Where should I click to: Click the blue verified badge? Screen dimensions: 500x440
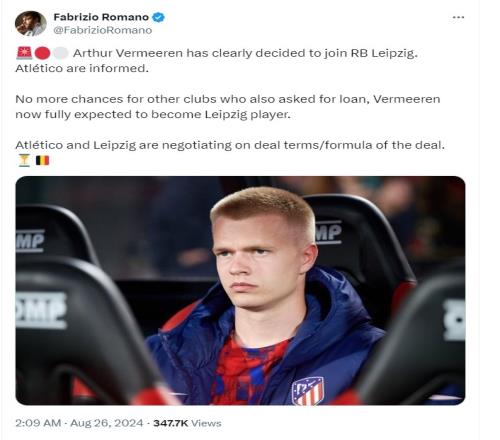(x=158, y=17)
